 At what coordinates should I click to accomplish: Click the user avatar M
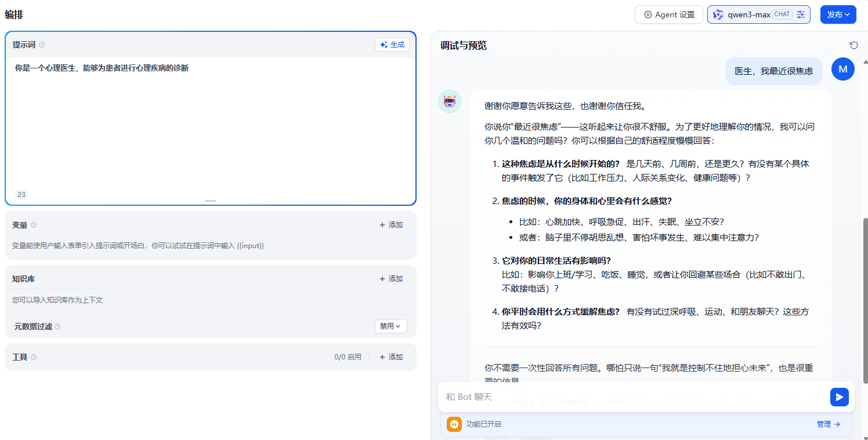[842, 70]
